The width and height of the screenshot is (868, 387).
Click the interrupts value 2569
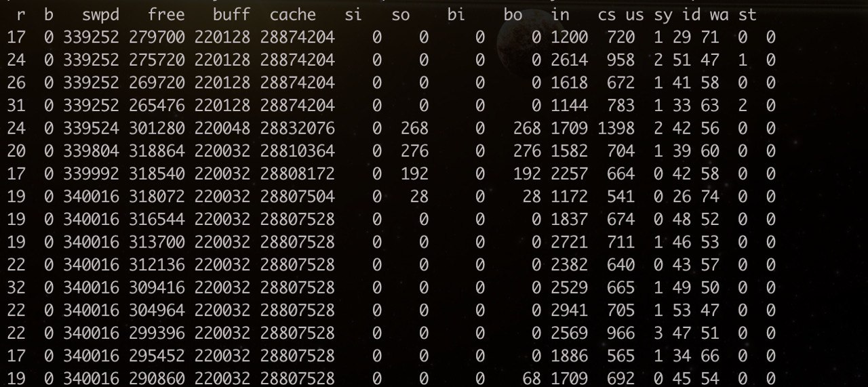(x=570, y=333)
